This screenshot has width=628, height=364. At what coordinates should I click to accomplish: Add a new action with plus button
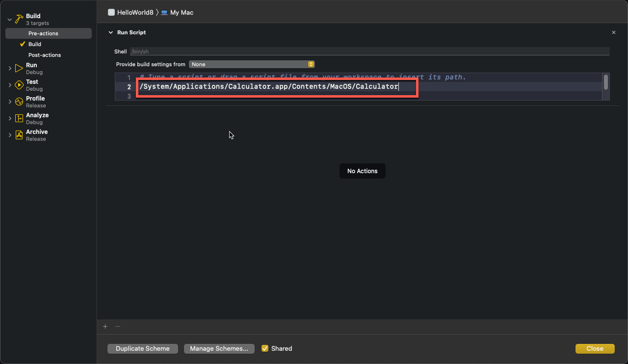[x=105, y=326]
